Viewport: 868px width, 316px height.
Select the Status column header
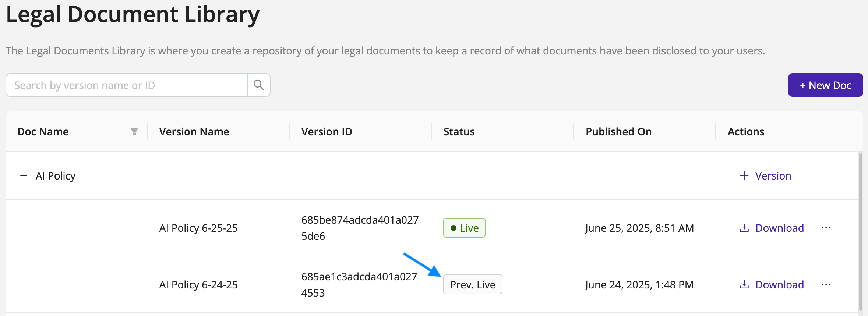point(459,131)
